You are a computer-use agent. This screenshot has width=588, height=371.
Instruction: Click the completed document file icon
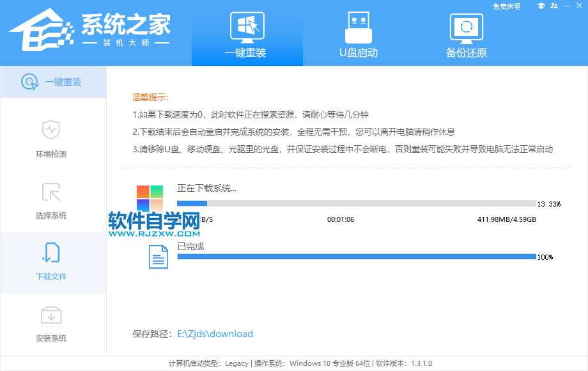coord(159,257)
